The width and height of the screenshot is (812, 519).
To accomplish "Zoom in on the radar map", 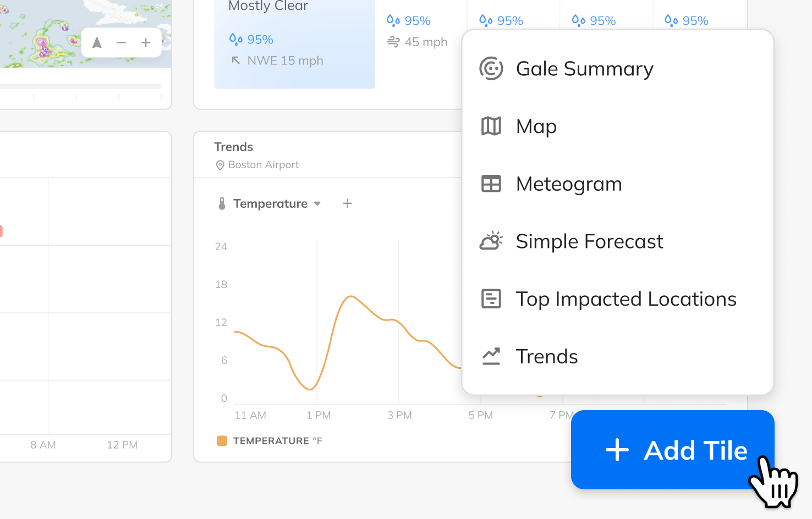I will point(146,42).
